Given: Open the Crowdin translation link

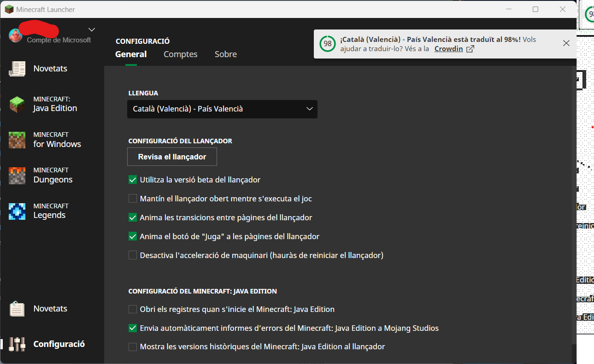Looking at the screenshot, I should pyautogui.click(x=449, y=49).
